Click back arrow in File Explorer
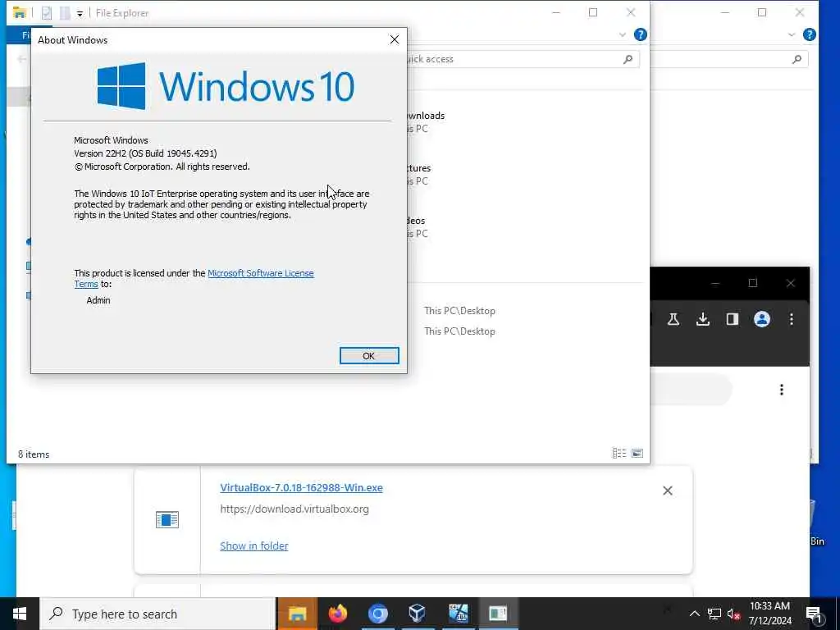Viewport: 840px width, 630px height. [22, 59]
